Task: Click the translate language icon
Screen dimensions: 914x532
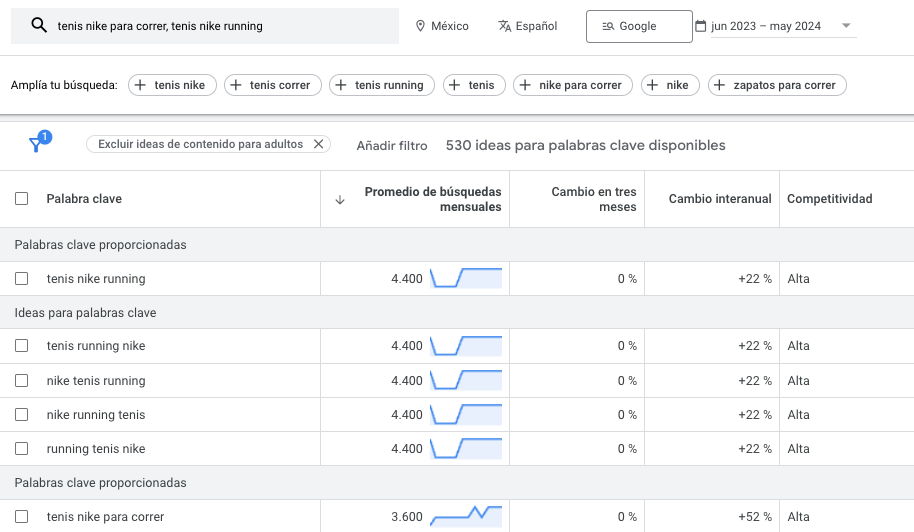Action: point(504,26)
